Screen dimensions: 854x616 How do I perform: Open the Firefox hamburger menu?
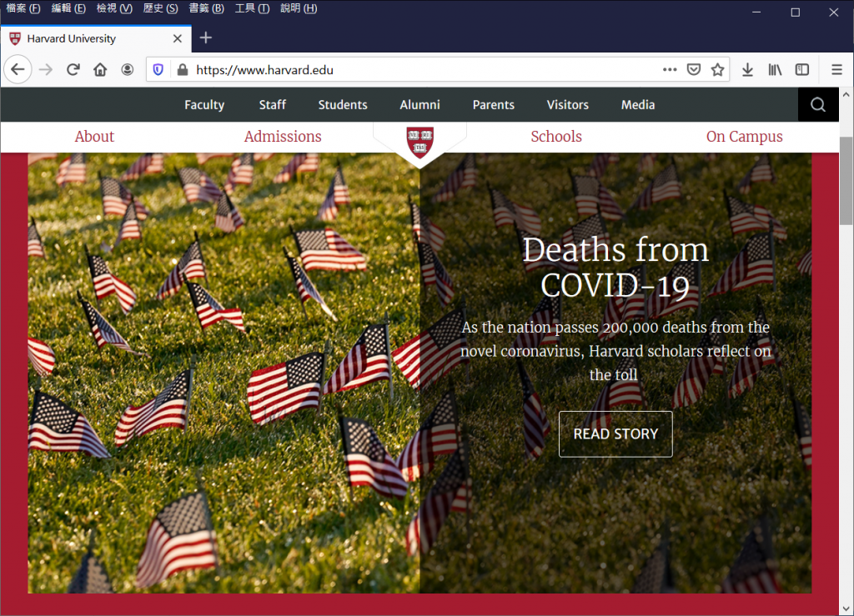coord(837,70)
